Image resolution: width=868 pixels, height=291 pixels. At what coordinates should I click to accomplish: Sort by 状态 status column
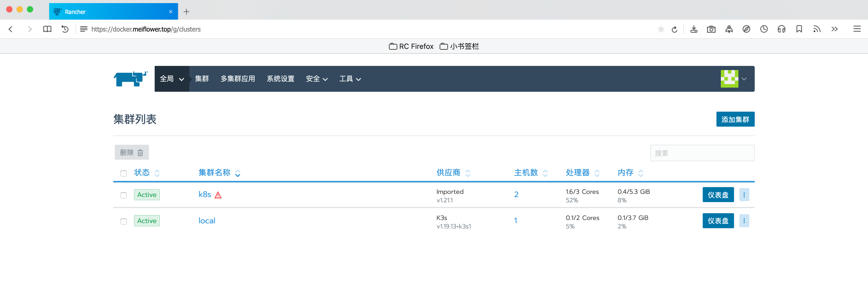[x=147, y=173]
